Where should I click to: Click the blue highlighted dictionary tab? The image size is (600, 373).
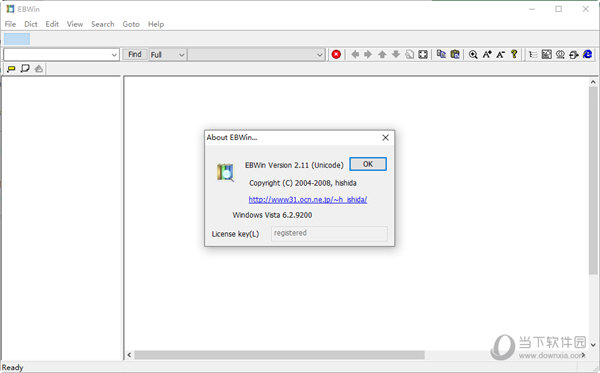point(17,39)
